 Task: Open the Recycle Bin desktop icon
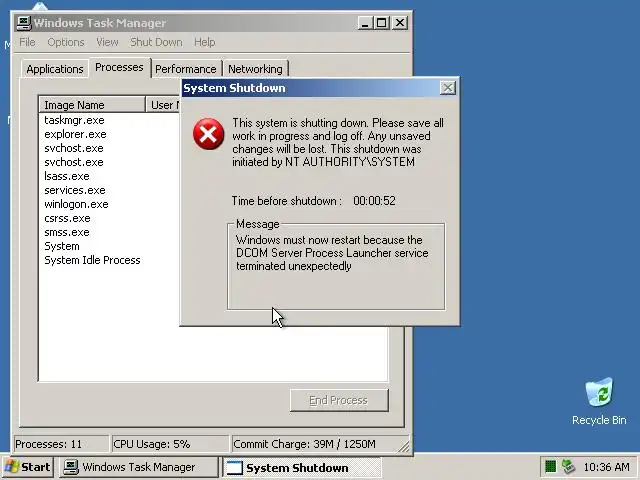click(599, 402)
